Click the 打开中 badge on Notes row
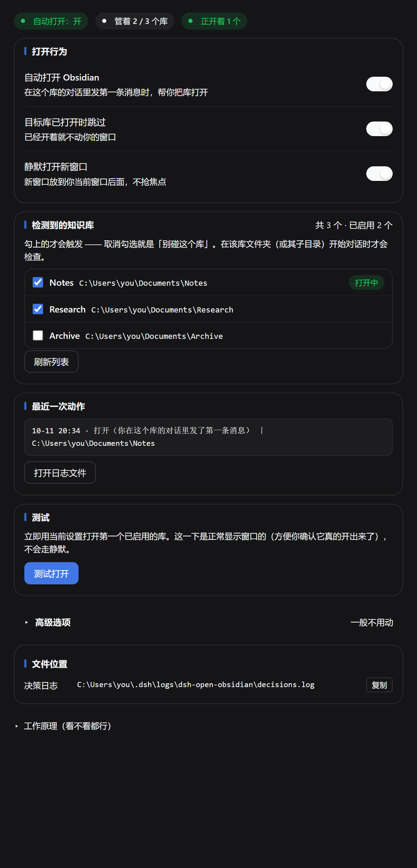417x868 pixels. 366,283
